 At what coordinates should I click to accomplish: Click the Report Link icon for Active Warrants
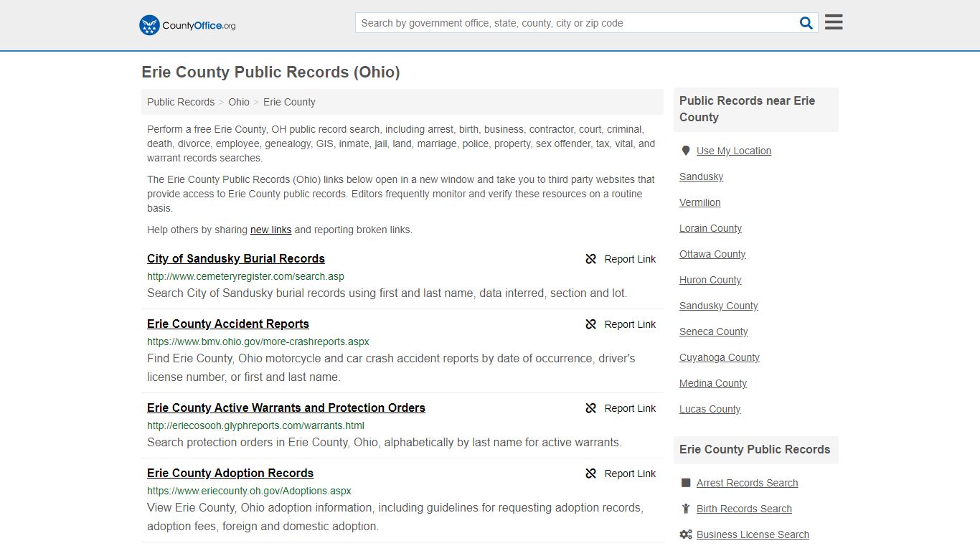590,408
